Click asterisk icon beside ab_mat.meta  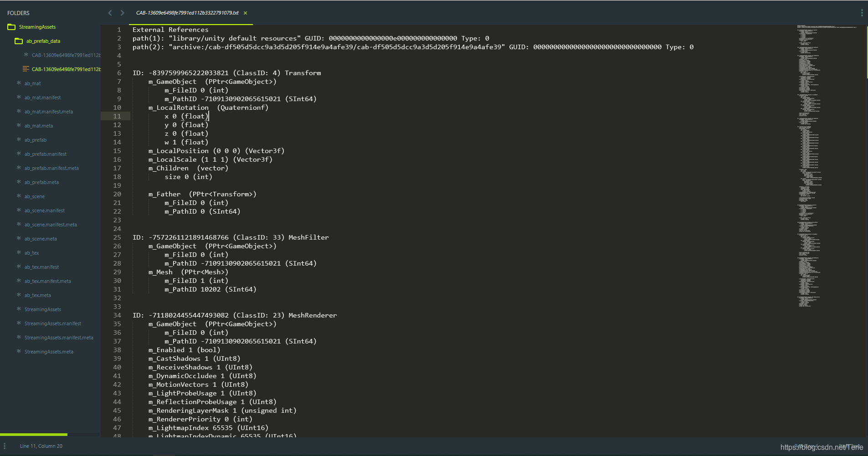coord(19,125)
